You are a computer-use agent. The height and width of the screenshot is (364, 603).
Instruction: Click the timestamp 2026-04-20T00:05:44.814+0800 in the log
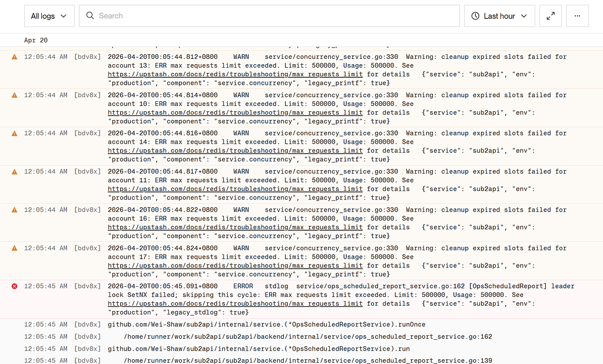click(163, 95)
